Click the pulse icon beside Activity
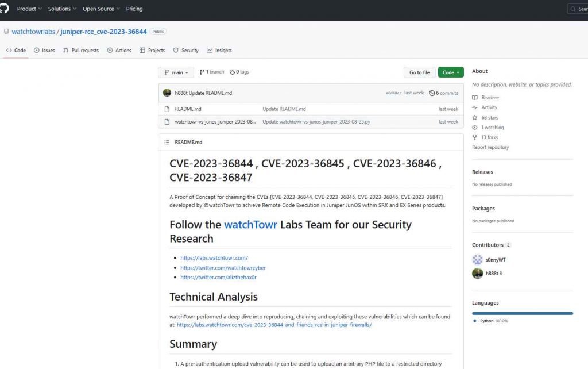This screenshot has height=369, width=588. coord(475,107)
